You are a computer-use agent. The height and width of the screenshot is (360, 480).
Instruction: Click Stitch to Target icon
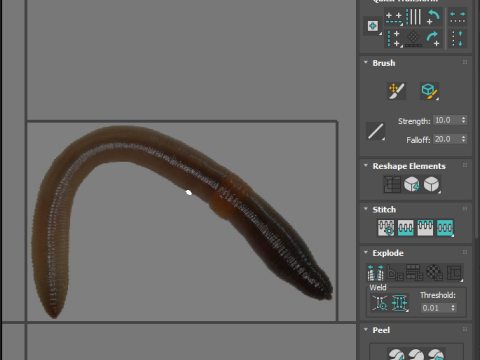tap(386, 227)
